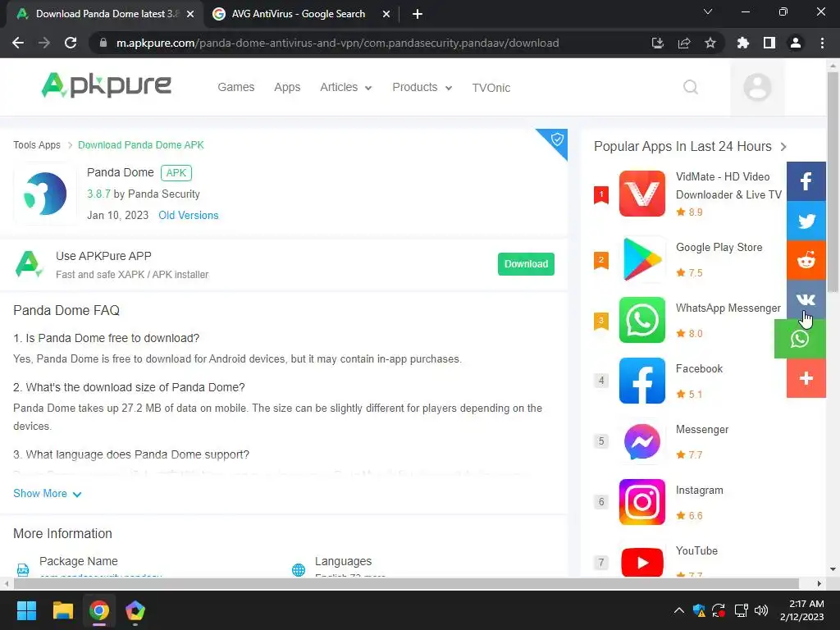Image resolution: width=840 pixels, height=630 pixels.
Task: Open Windows Start menu
Action: [x=26, y=610]
